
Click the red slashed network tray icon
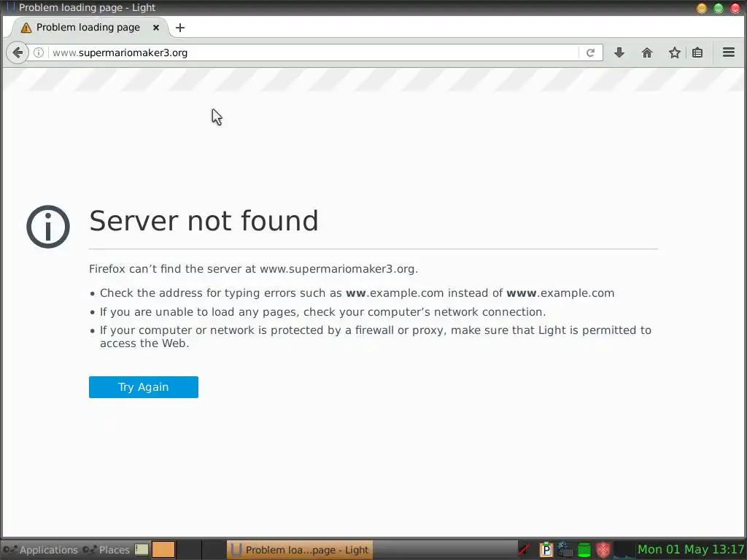(x=525, y=550)
